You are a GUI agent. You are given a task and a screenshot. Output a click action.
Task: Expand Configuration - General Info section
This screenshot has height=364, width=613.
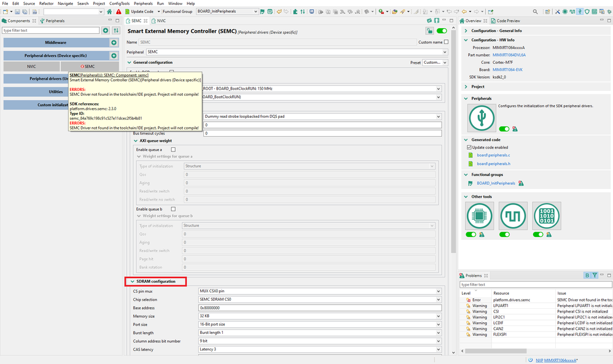tap(466, 31)
